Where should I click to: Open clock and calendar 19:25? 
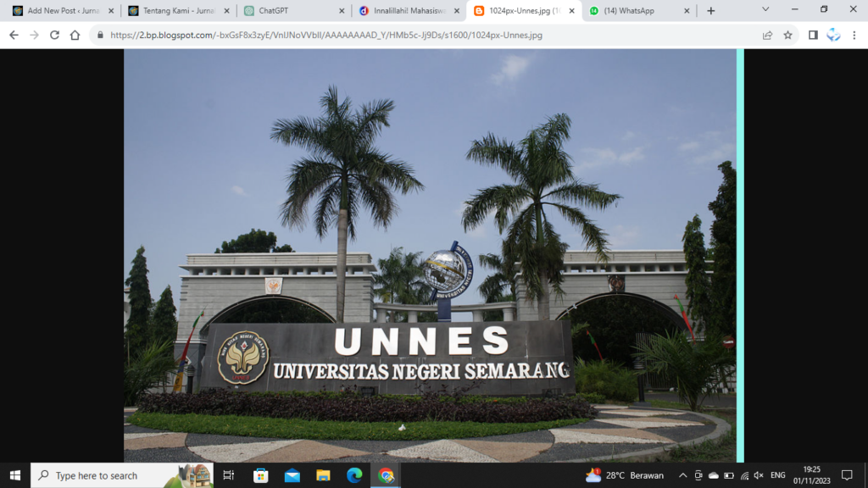pos(811,475)
